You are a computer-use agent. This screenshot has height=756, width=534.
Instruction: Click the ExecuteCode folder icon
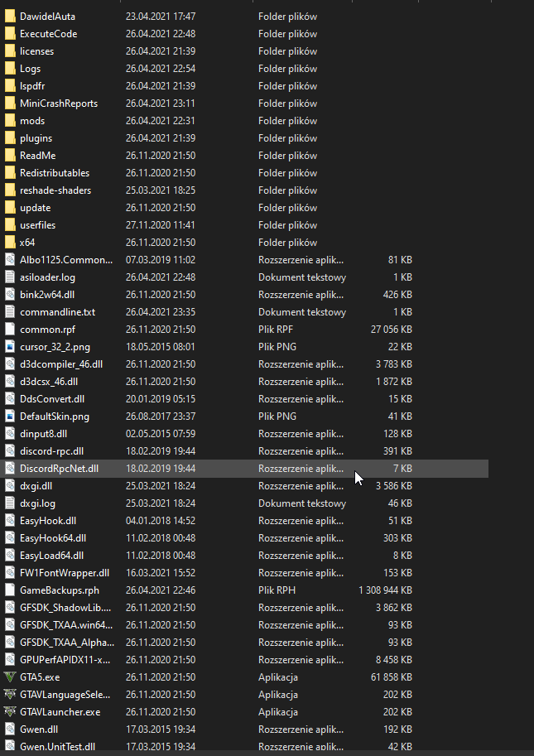point(10,34)
